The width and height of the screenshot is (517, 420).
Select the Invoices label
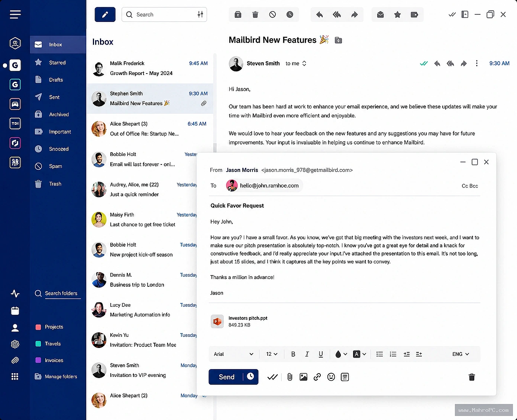point(49,360)
